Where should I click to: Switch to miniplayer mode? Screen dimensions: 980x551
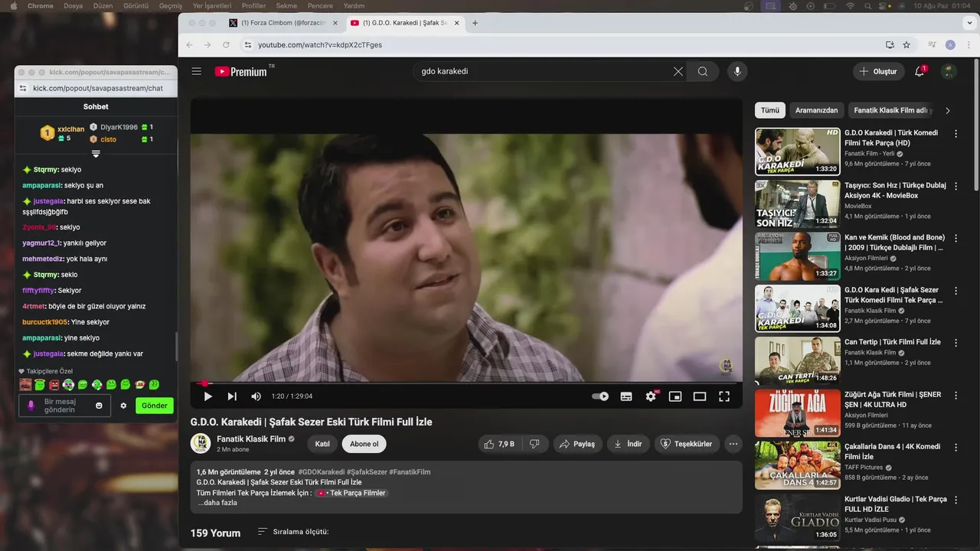(x=675, y=396)
